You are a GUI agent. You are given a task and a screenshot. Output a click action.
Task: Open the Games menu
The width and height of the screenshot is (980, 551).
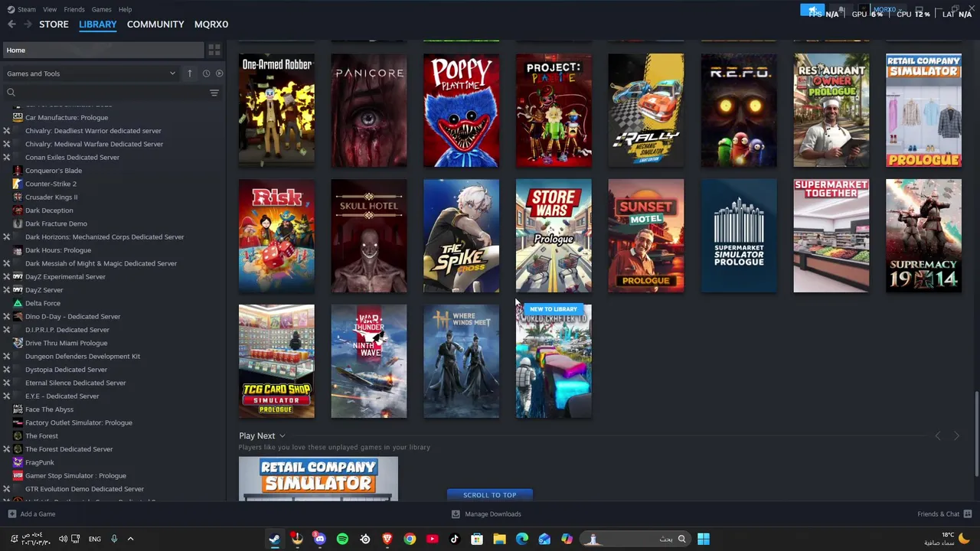(101, 9)
